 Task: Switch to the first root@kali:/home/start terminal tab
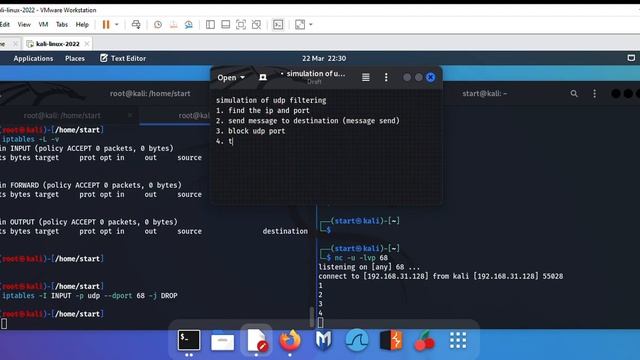[x=62, y=116]
